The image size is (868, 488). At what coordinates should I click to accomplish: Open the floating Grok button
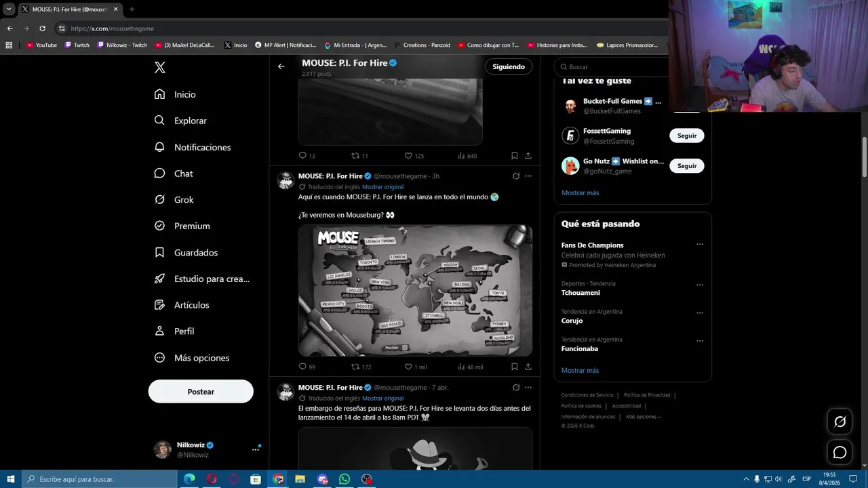tap(840, 422)
